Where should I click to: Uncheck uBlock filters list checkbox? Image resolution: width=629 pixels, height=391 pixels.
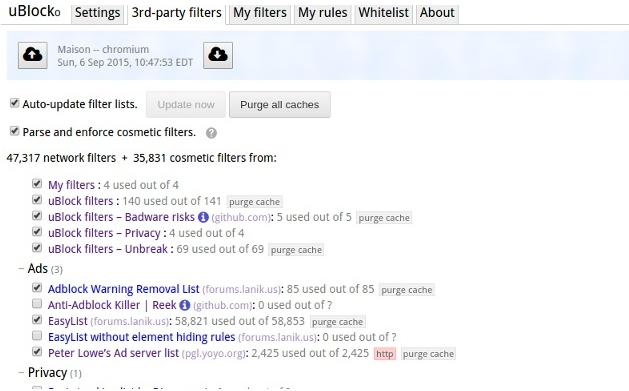click(37, 200)
